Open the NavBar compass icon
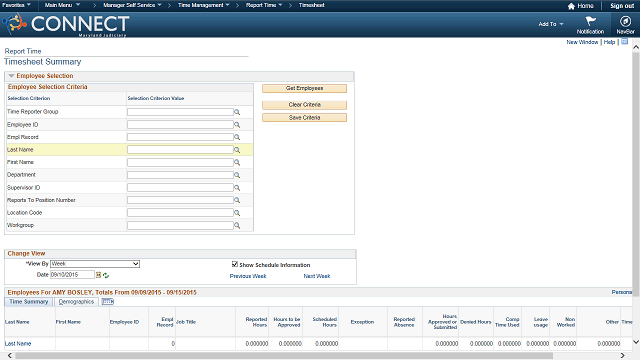Viewport: 640px width, 360px height. 625,21
